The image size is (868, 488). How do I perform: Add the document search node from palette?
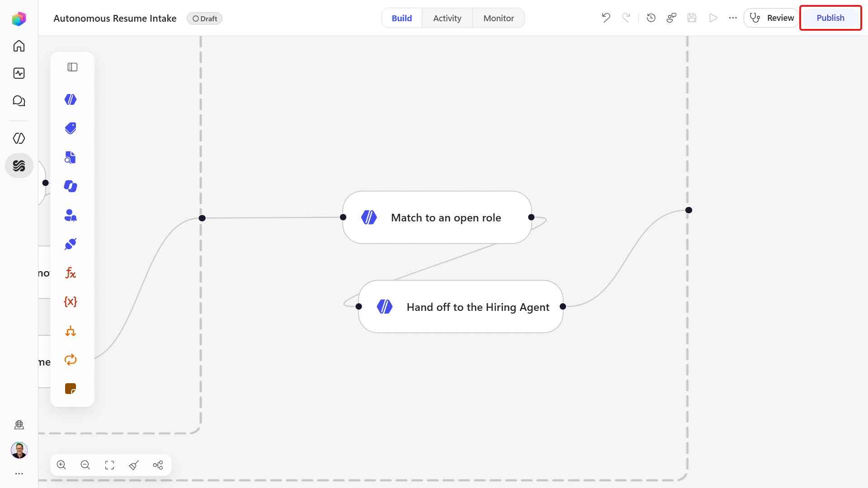click(x=71, y=157)
